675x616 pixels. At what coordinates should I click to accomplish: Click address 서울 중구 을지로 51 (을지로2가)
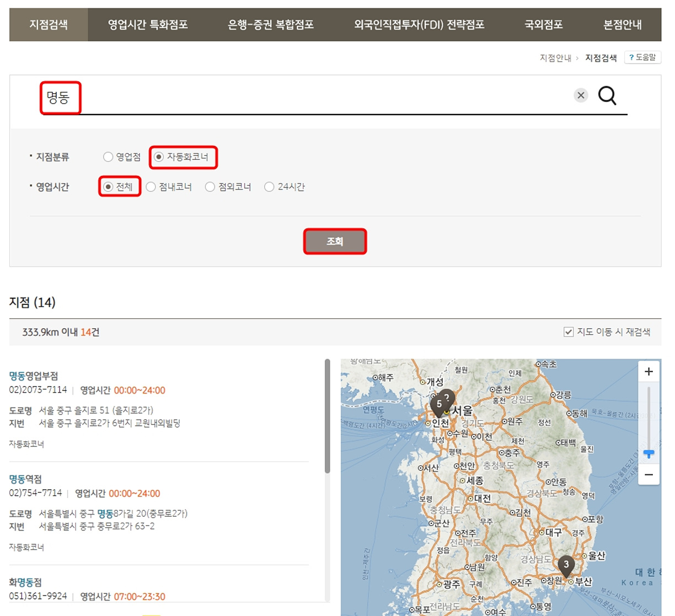click(x=96, y=410)
